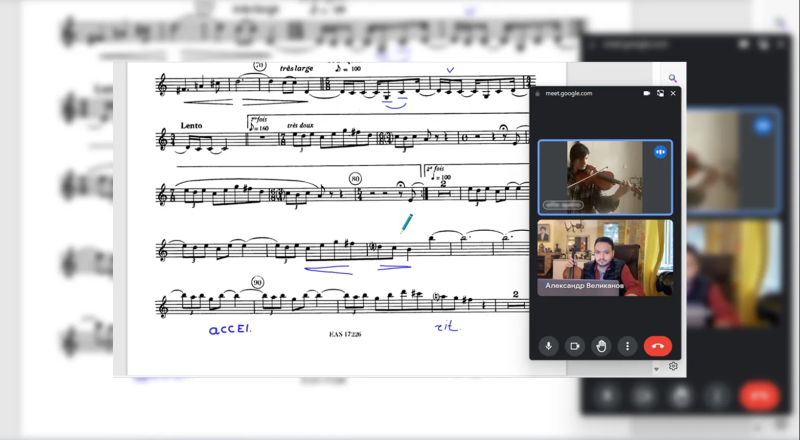This screenshot has height=440, width=800.
Task: Click the camera indicator icon in Meet title bar
Action: point(646,93)
